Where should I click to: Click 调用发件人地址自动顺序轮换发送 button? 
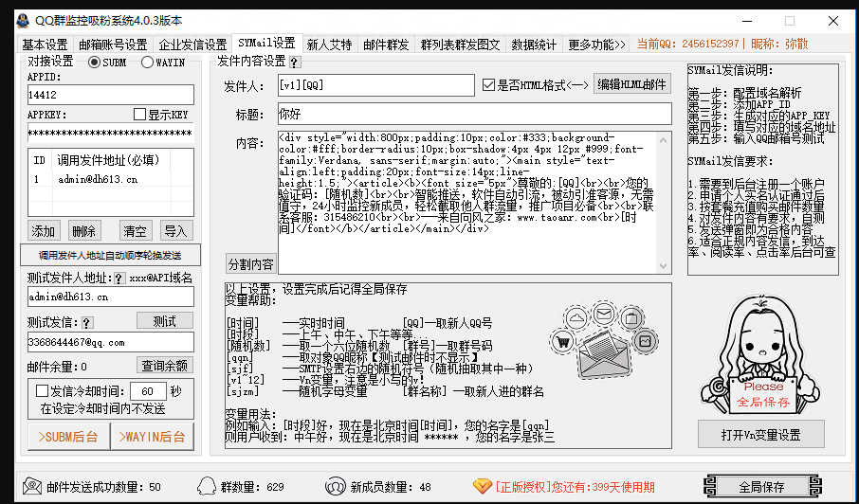click(x=110, y=255)
